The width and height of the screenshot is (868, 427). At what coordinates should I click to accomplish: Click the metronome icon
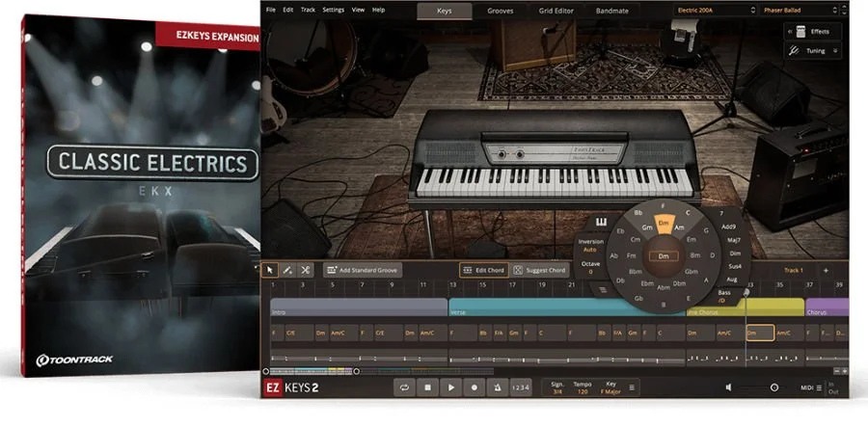pos(497,387)
